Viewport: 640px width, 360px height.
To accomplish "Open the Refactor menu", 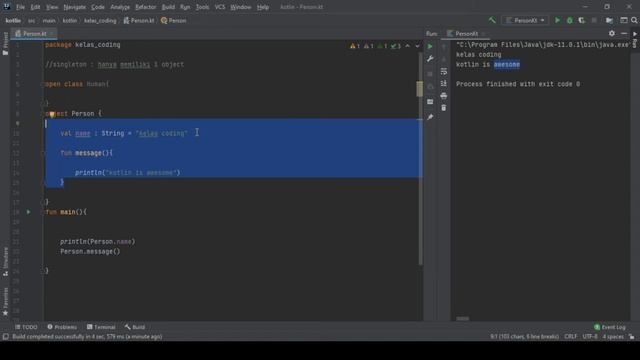I will coord(146,7).
